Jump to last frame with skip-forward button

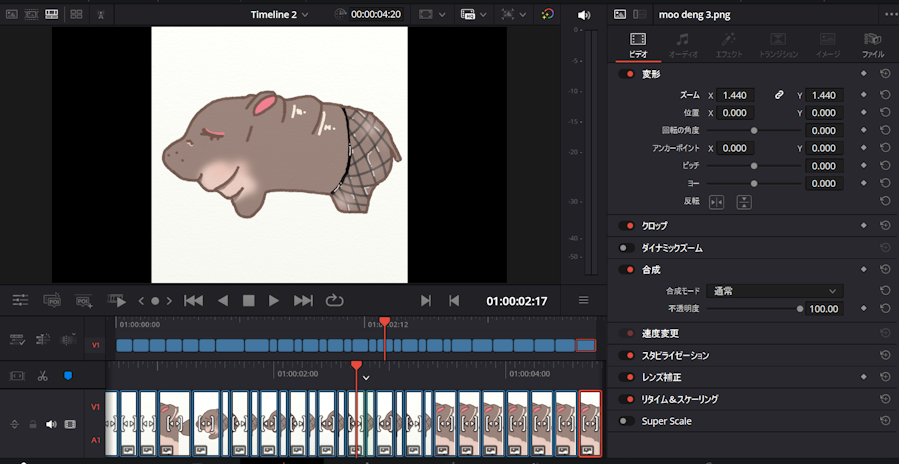(x=303, y=300)
